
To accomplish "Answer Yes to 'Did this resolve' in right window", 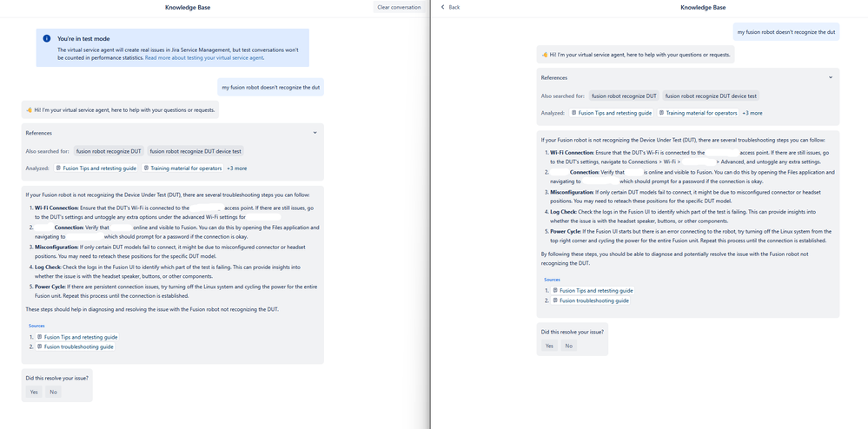I will pyautogui.click(x=549, y=346).
